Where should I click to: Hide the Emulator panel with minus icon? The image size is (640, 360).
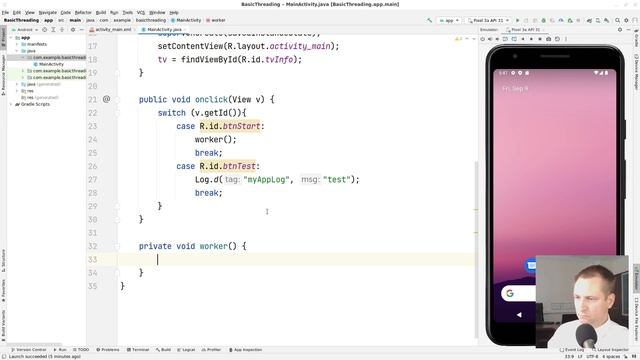coord(628,29)
